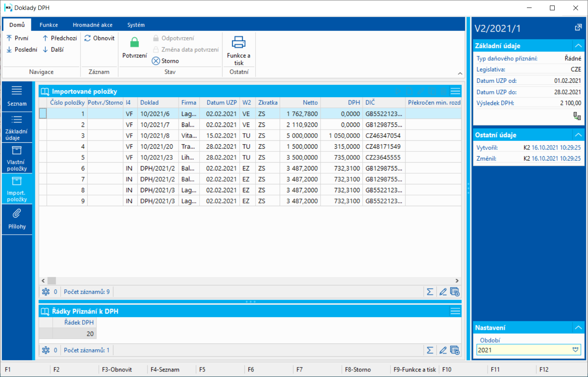This screenshot has height=377, width=588.
Task: Collapse the Nastavení panel section
Action: [578, 327]
